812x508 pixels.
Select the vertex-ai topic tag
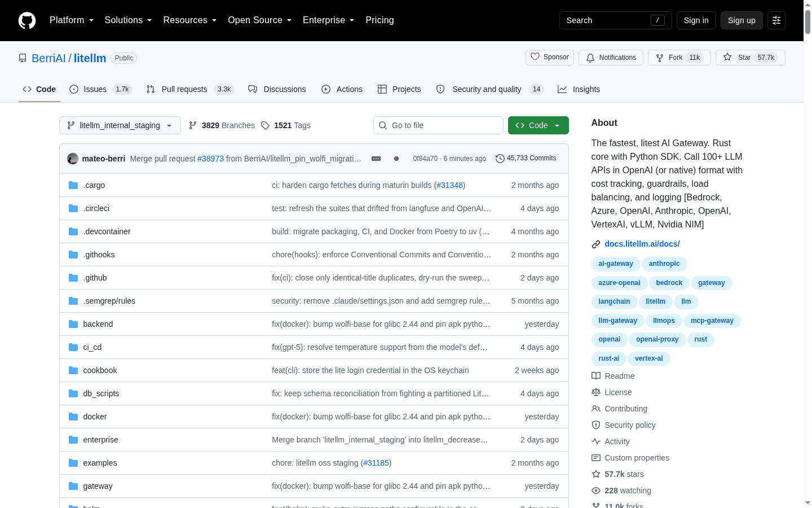point(649,358)
